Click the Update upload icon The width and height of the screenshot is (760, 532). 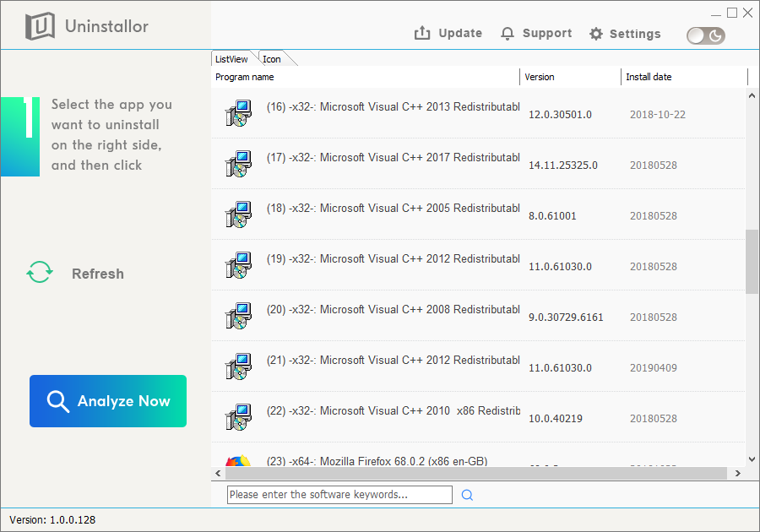[422, 33]
